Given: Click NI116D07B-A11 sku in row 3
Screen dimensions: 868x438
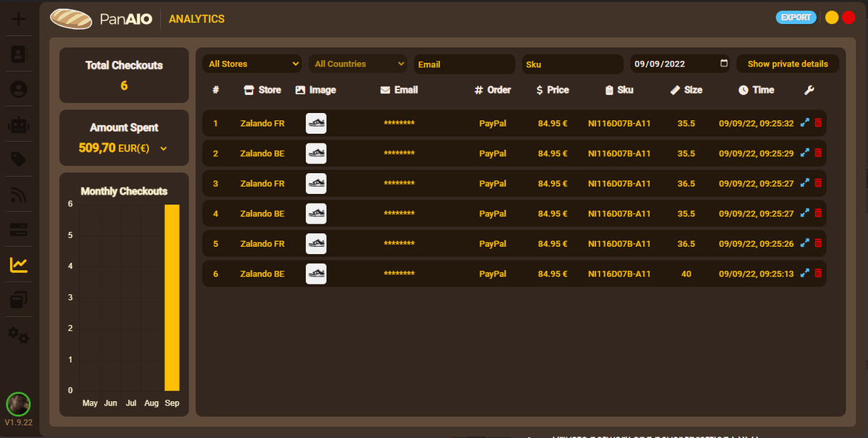Looking at the screenshot, I should pos(619,183).
